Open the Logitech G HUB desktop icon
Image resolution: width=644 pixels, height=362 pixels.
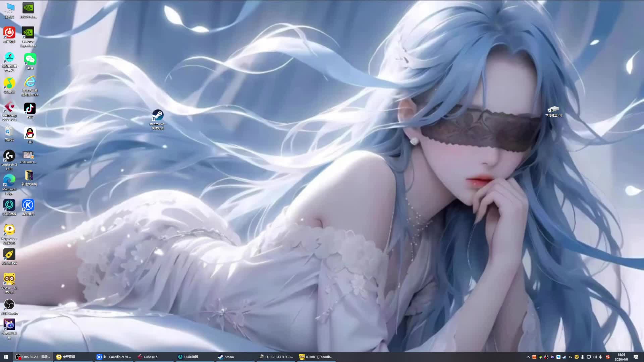click(x=9, y=156)
